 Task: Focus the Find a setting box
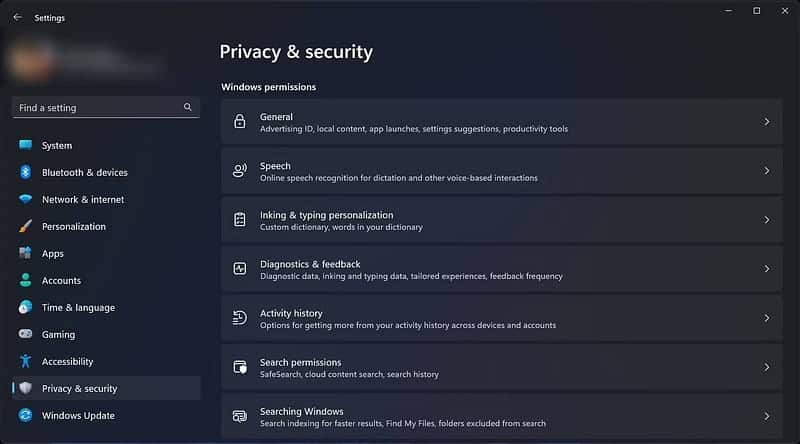(106, 107)
